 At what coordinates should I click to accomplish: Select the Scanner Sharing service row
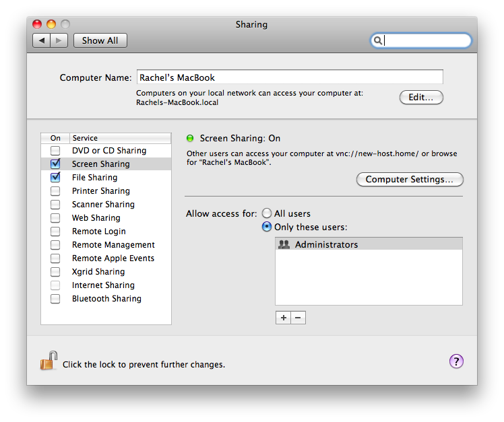(x=106, y=204)
